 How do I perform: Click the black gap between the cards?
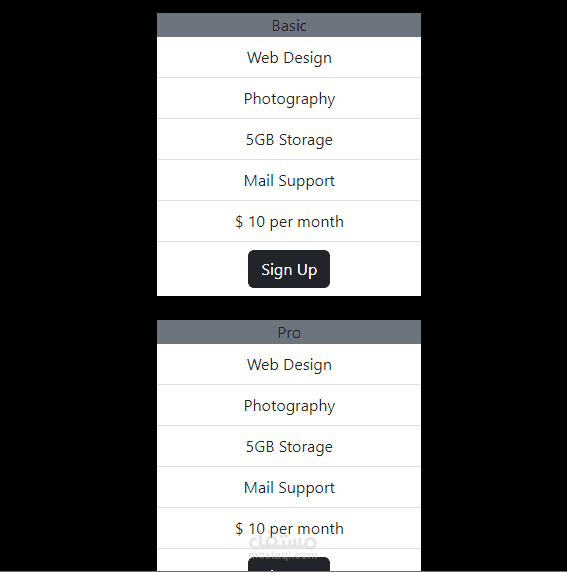[x=289, y=308]
